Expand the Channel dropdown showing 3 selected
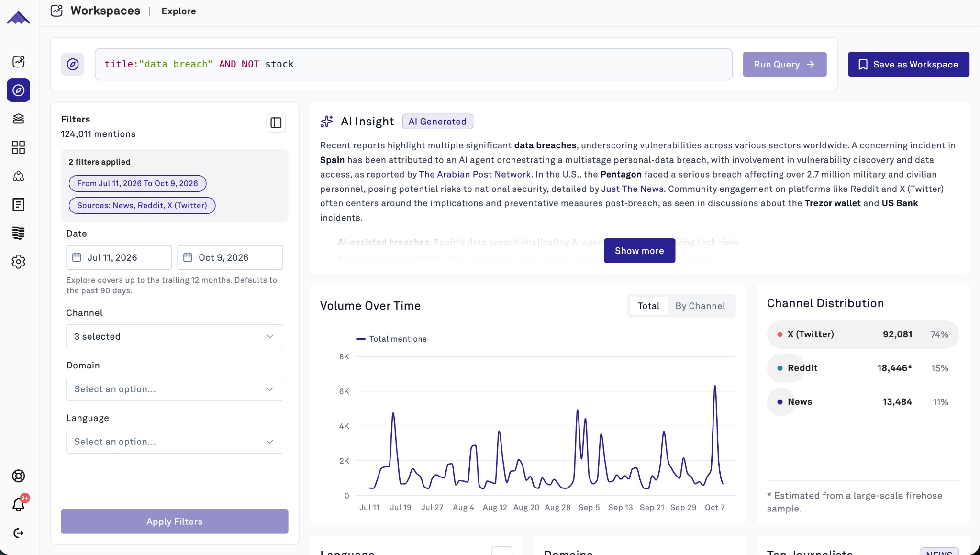This screenshot has width=980, height=555. pyautogui.click(x=175, y=336)
